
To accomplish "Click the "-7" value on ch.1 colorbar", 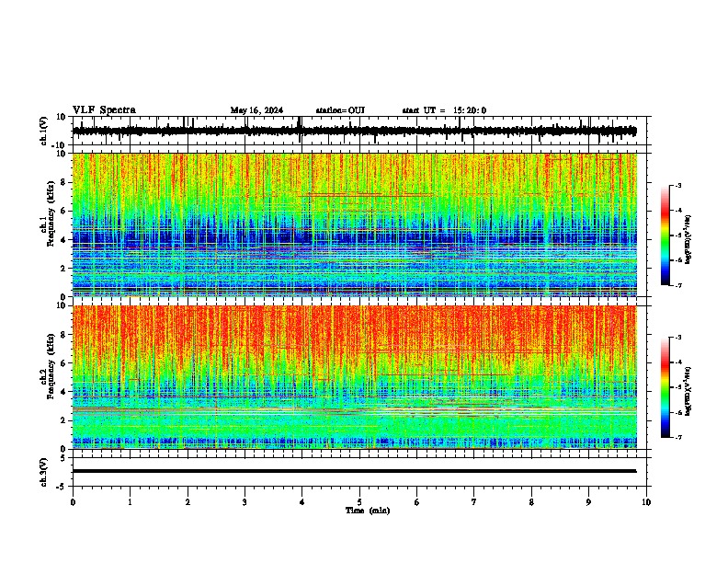I will pyautogui.click(x=678, y=285).
